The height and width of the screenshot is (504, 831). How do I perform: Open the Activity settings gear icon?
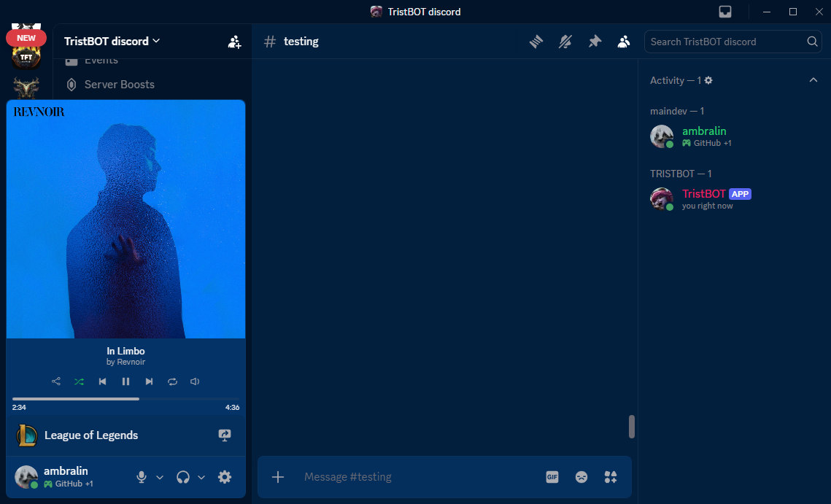(x=708, y=80)
